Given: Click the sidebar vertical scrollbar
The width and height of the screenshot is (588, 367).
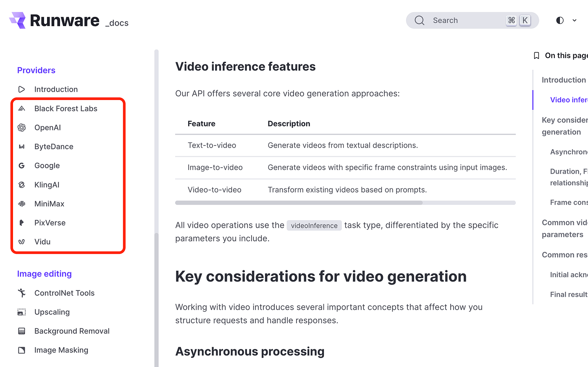Looking at the screenshot, I should (x=157, y=298).
